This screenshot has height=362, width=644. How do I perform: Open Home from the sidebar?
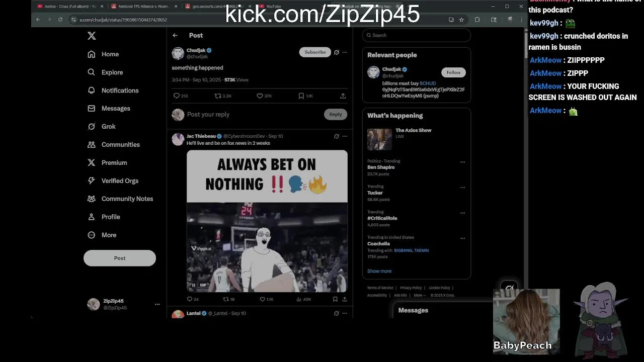(x=104, y=54)
